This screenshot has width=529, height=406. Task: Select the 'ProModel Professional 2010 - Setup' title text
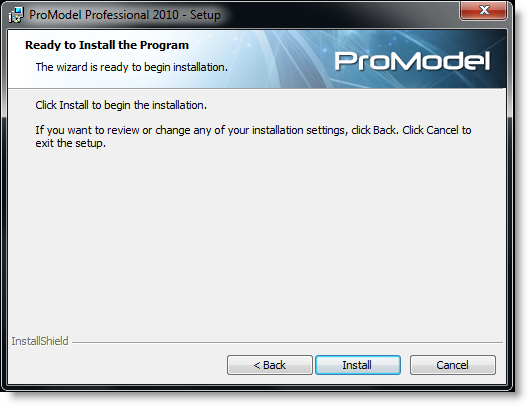coord(125,15)
